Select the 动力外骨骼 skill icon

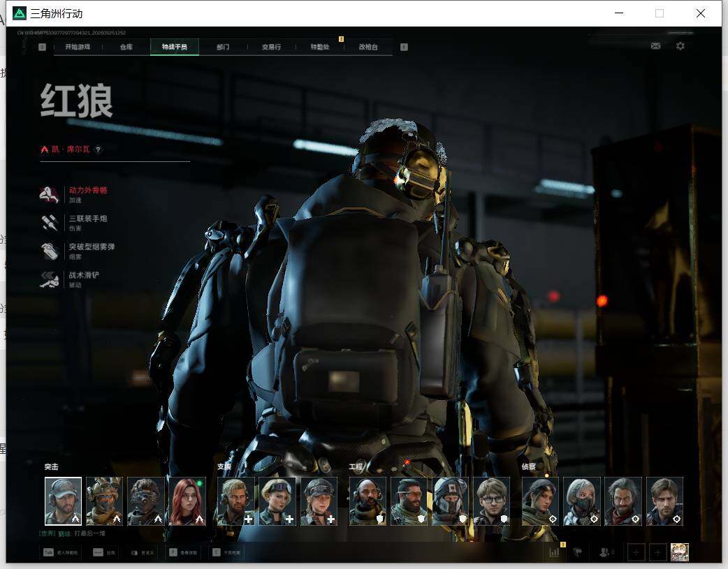tap(49, 195)
